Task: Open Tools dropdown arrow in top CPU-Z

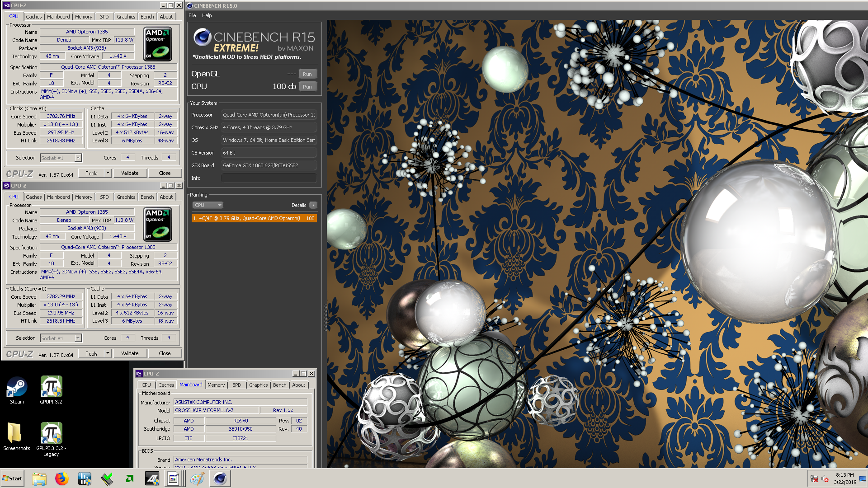Action: 108,174
